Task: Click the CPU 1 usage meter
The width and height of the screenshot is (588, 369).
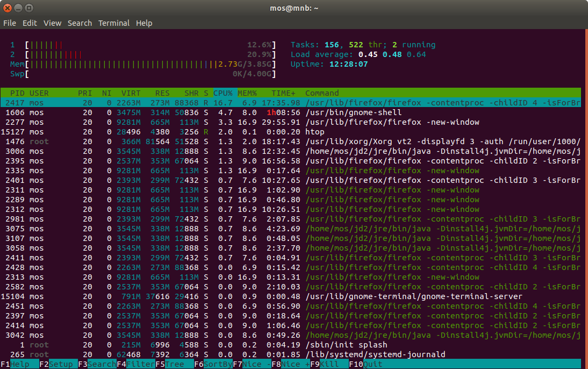Action: tap(143, 45)
